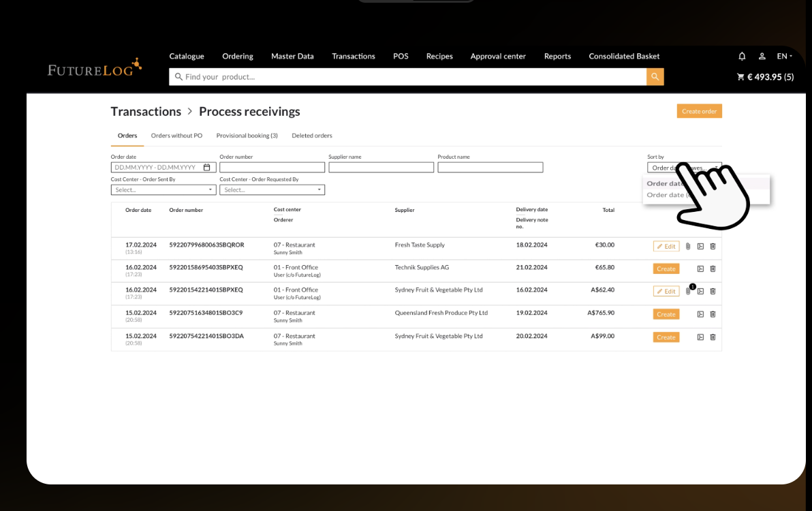Click the FutureLog logo

point(94,67)
